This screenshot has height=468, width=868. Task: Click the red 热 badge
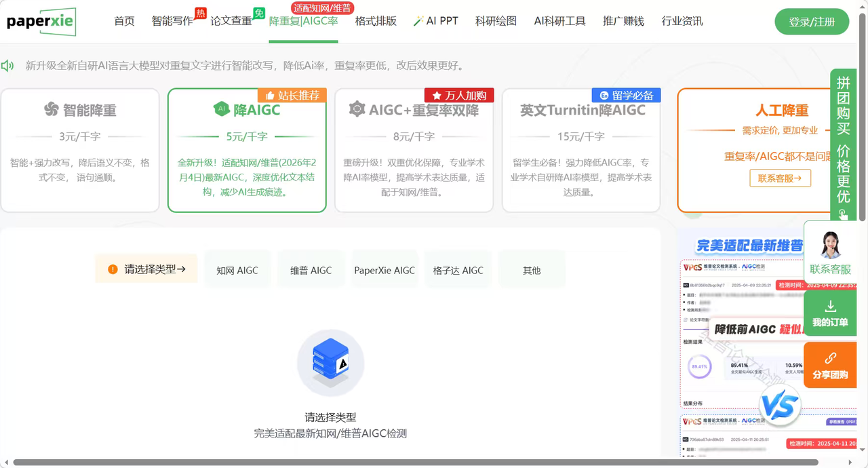tap(201, 13)
